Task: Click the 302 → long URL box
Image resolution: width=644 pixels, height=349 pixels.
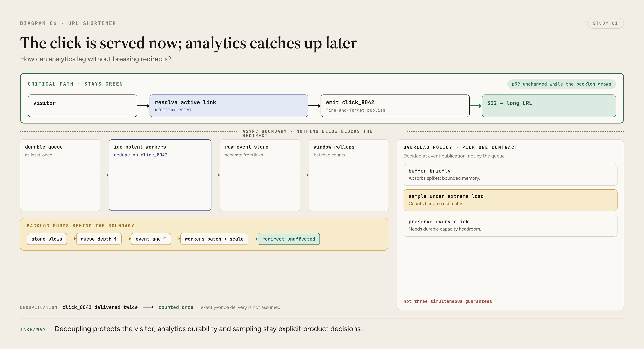Action: (549, 106)
